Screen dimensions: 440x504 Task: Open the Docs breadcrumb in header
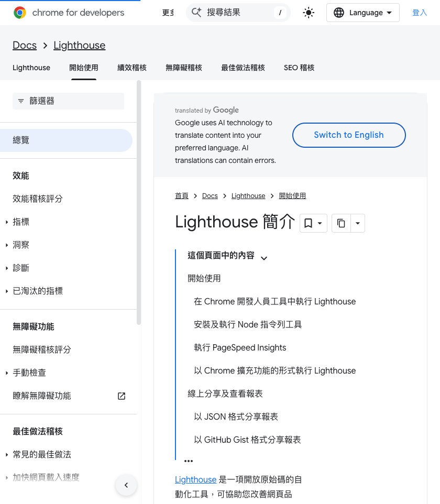[25, 46]
